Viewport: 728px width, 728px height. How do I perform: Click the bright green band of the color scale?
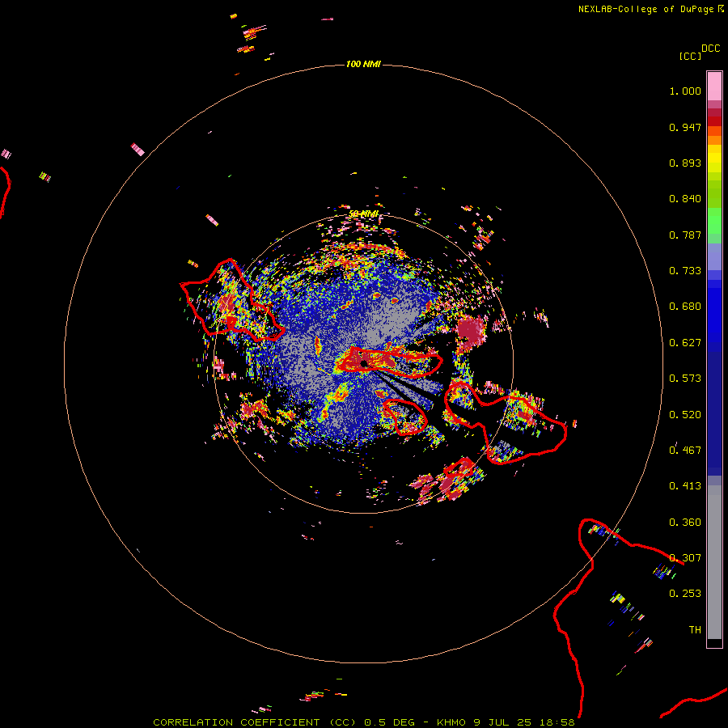click(x=714, y=220)
